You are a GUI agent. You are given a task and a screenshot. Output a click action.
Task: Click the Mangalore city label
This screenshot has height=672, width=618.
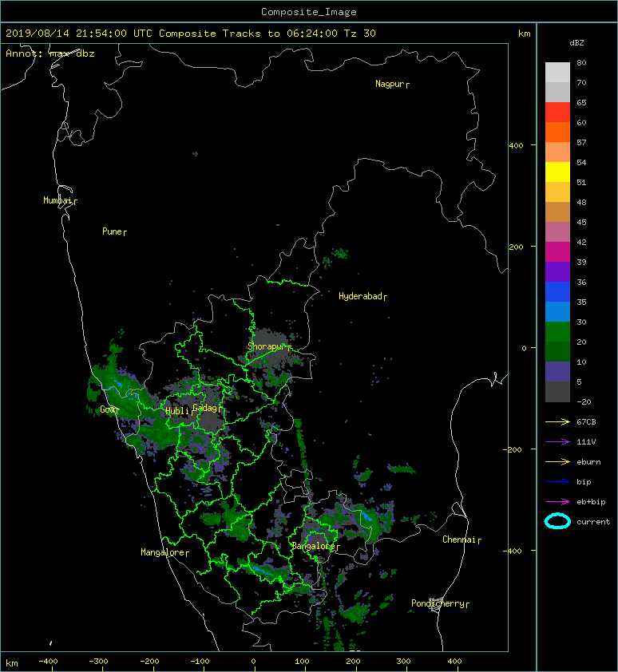coord(163,552)
